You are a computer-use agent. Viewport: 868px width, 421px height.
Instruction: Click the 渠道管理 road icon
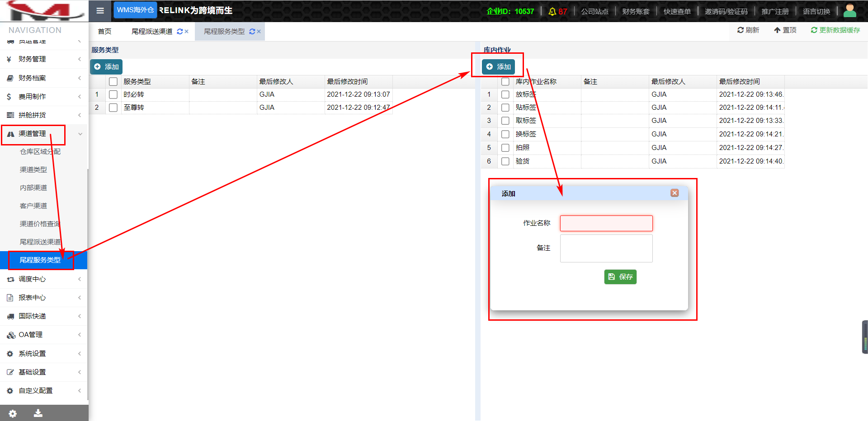tap(10, 134)
